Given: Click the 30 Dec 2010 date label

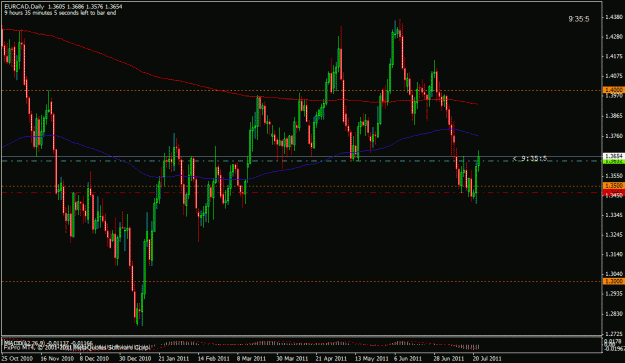Looking at the screenshot, I should pyautogui.click(x=134, y=358).
